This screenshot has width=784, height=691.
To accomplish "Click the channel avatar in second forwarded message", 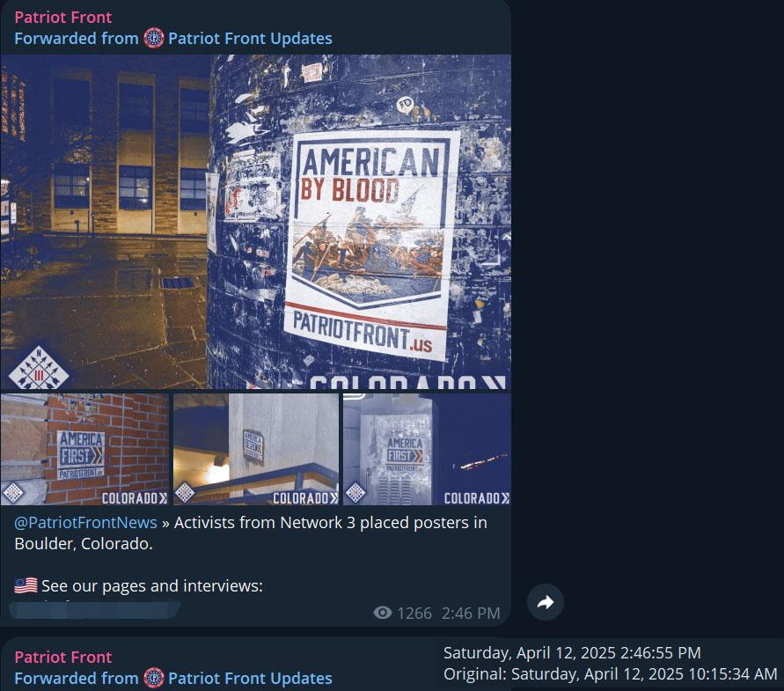I will pyautogui.click(x=153, y=678).
